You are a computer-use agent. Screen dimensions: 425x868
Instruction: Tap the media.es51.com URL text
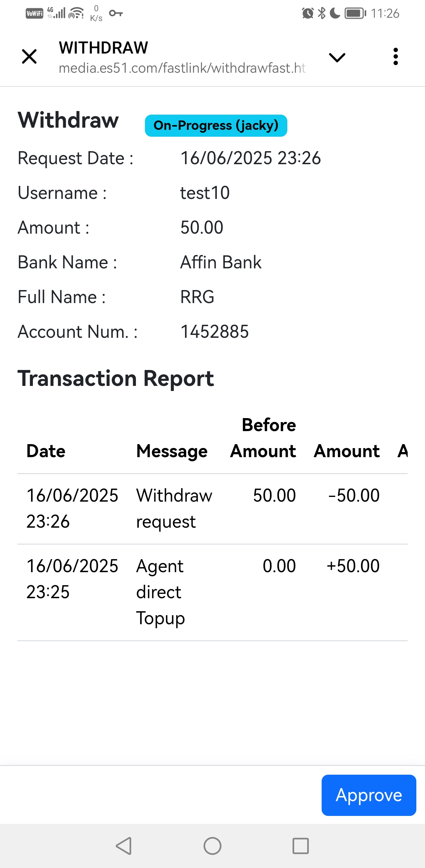(182, 68)
